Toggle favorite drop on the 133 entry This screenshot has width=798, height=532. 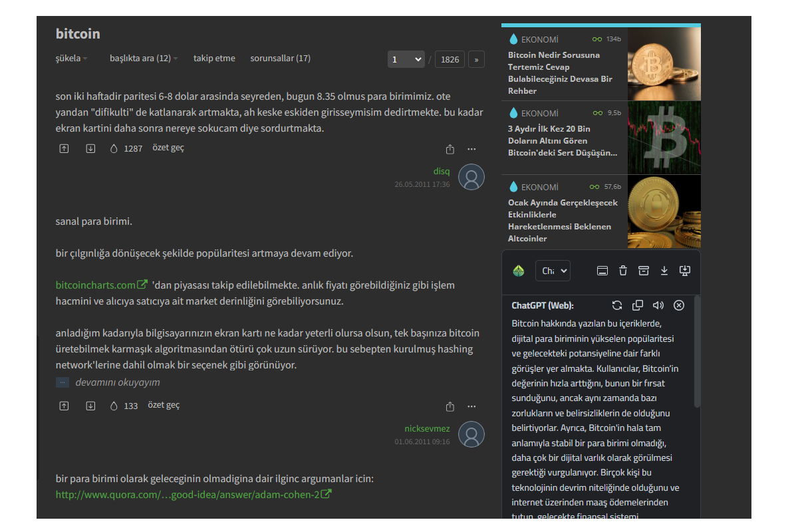point(114,406)
